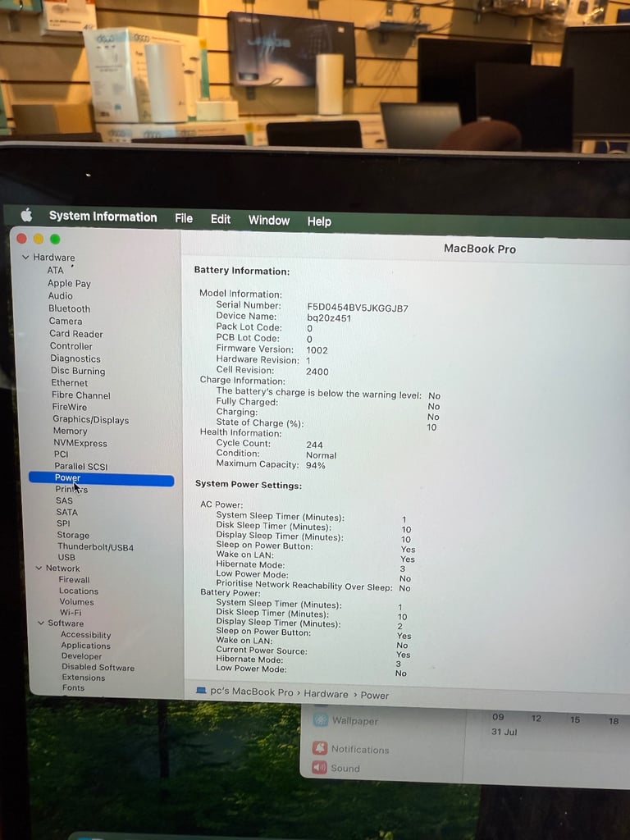Viewport: 630px width, 840px height.
Task: Click the Maximum Capacity 94% value
Action: point(316,466)
